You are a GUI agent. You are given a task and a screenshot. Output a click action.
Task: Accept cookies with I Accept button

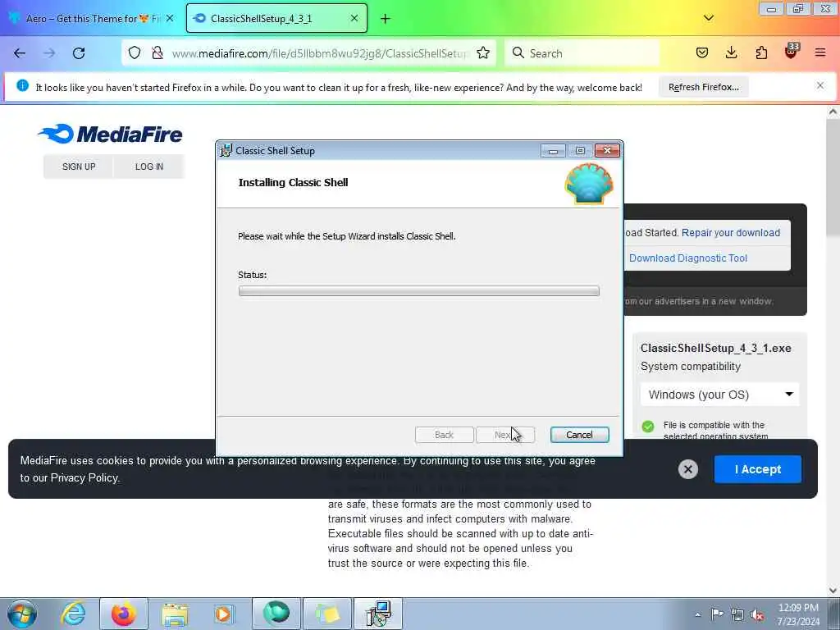pos(757,469)
